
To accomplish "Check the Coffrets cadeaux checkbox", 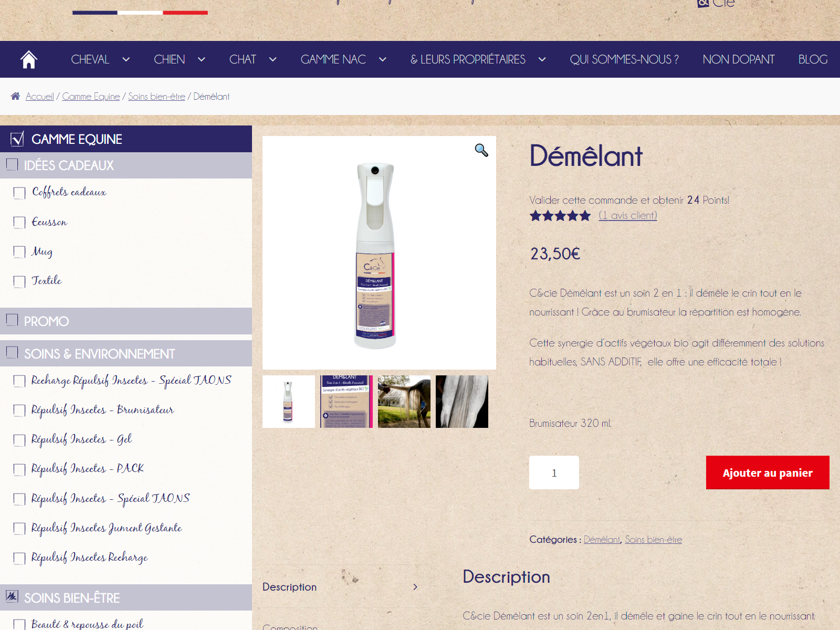I will (19, 193).
